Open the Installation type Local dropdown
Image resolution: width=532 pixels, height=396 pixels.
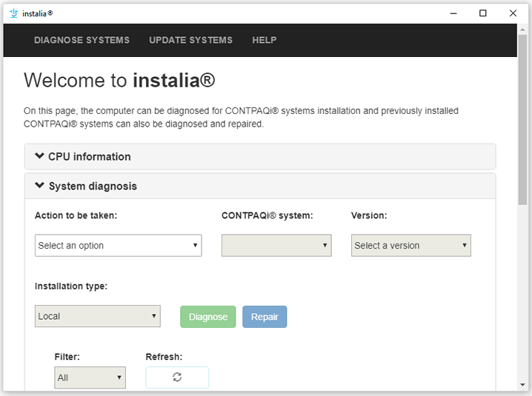tap(97, 316)
